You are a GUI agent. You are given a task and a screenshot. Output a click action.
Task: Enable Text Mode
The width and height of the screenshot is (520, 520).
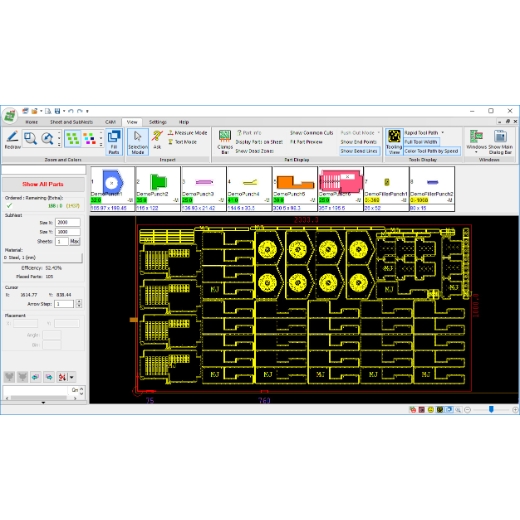(x=182, y=142)
